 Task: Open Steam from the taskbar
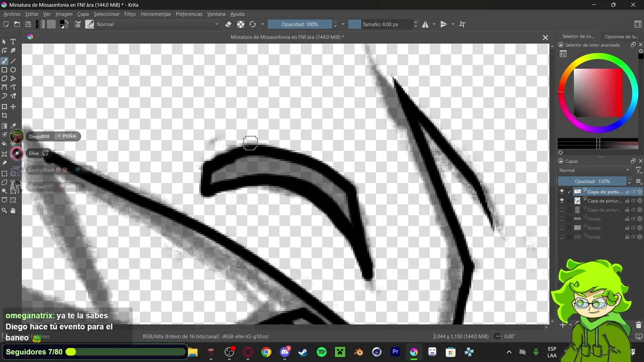[x=303, y=352]
